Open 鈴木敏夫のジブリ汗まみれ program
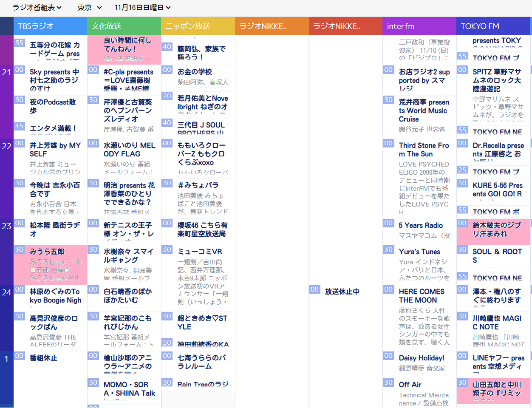The width and height of the screenshot is (532, 408). (x=496, y=229)
